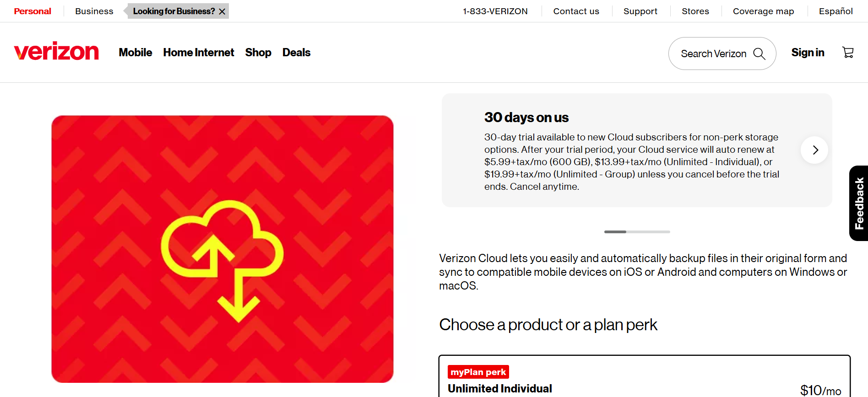Open the Deals tab
This screenshot has height=397, width=868.
pos(296,53)
